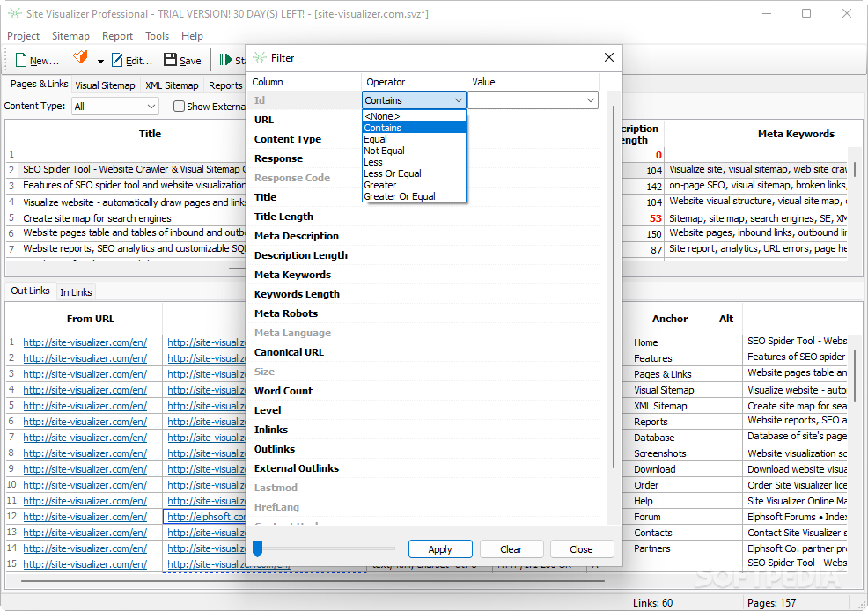This screenshot has height=611, width=868.
Task: Maximize the Site Visualizer window
Action: 806,13
